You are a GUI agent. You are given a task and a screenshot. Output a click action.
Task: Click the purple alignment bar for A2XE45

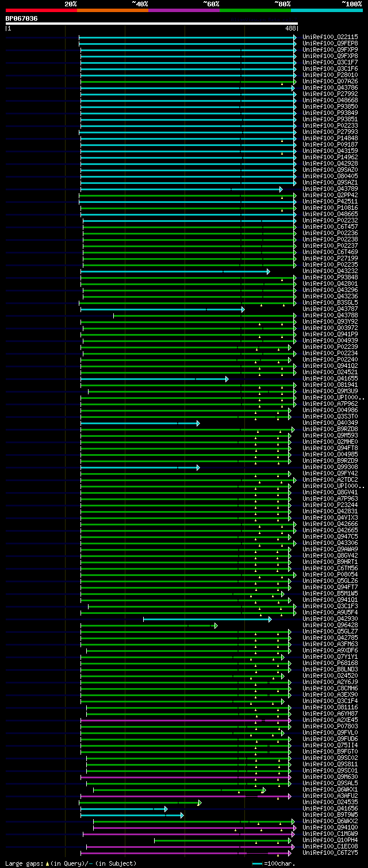coord(186,720)
